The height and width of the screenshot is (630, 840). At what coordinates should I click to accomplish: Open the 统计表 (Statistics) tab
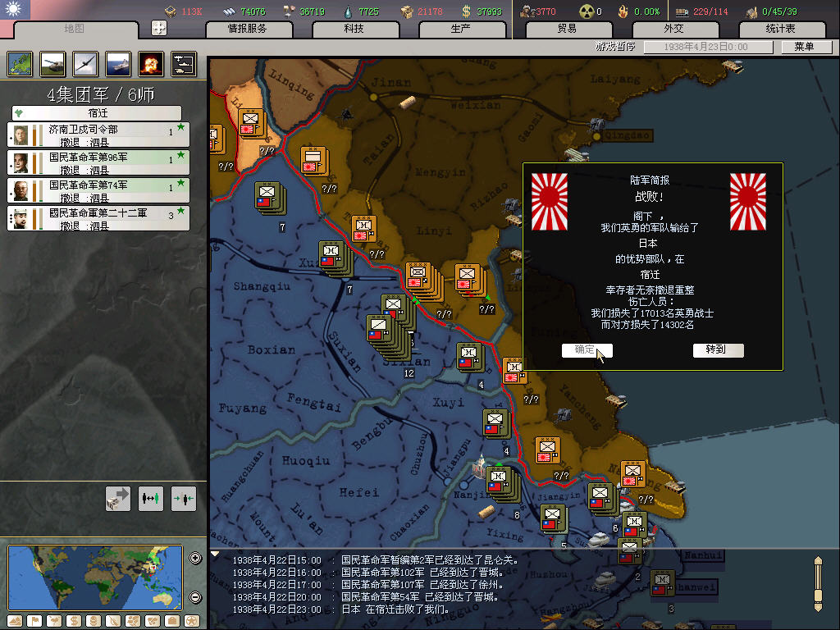click(x=781, y=29)
